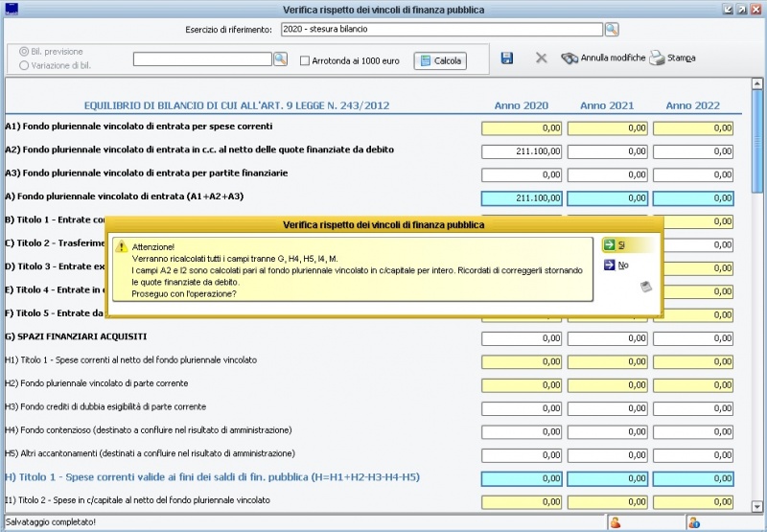This screenshot has height=532, width=767.
Task: Click Annulla modifiche in the toolbar
Action: coord(603,58)
